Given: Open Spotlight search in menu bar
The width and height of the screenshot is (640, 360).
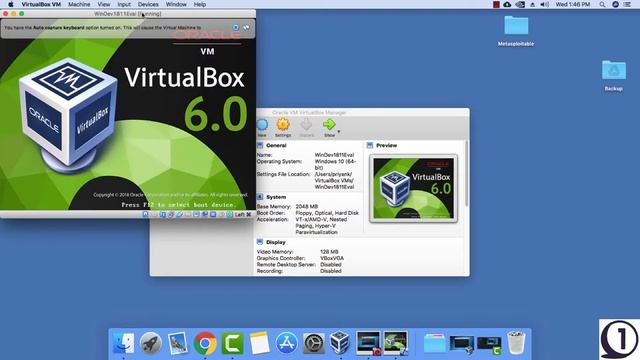Looking at the screenshot, I should coord(602,4).
